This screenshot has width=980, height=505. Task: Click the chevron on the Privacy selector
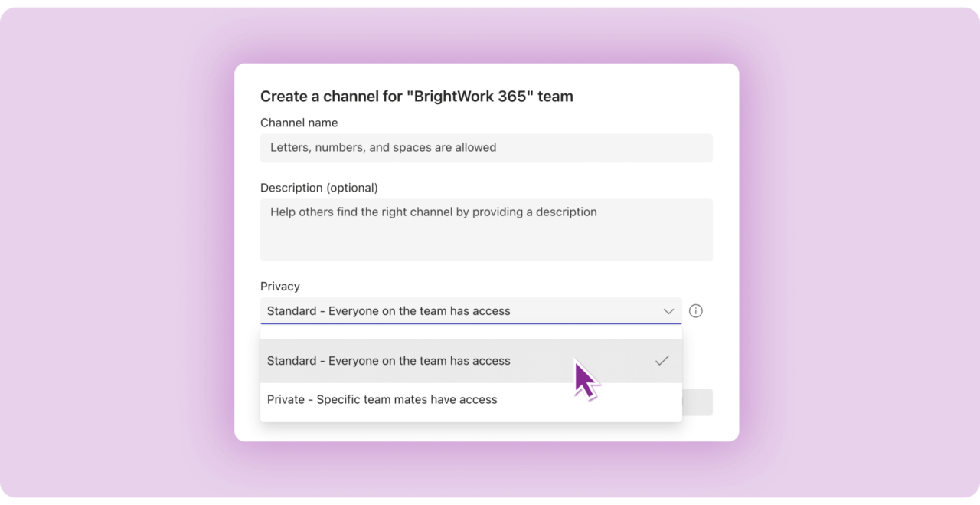pyautogui.click(x=668, y=311)
